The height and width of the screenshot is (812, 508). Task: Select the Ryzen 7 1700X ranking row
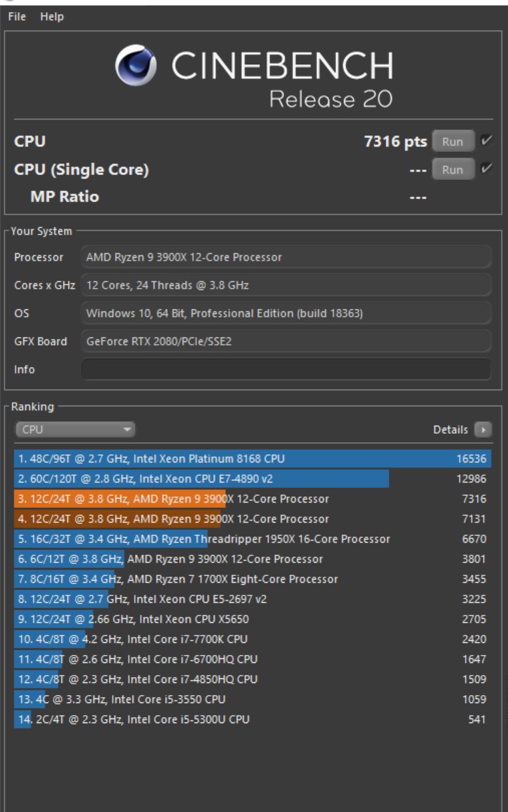253,579
